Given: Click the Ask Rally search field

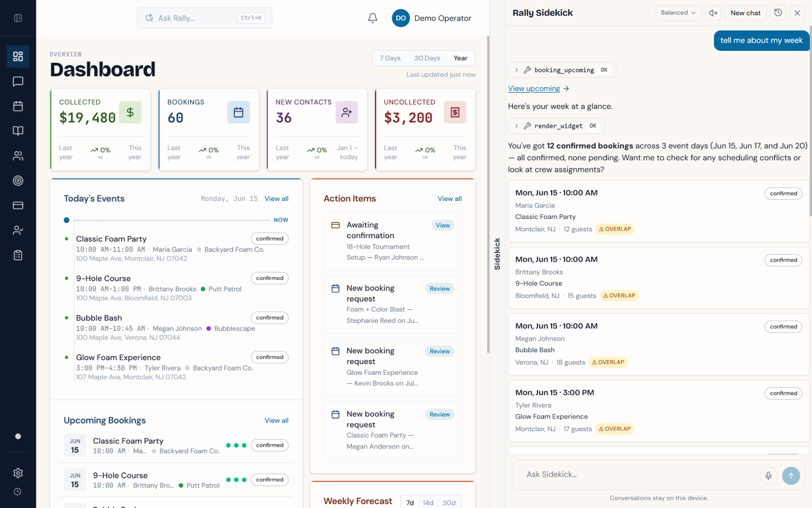Looking at the screenshot, I should point(205,18).
